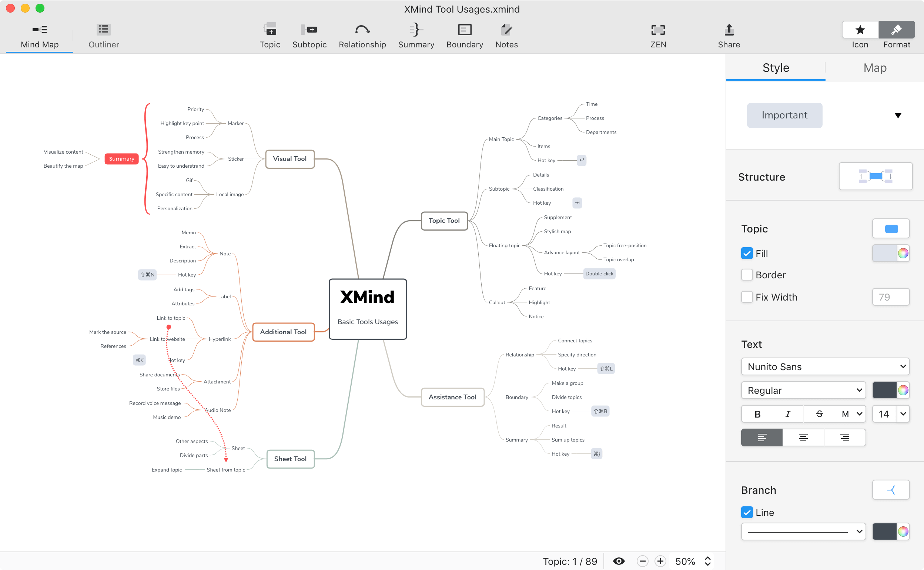924x570 pixels.
Task: Enable the Border checkbox
Action: [x=746, y=275]
